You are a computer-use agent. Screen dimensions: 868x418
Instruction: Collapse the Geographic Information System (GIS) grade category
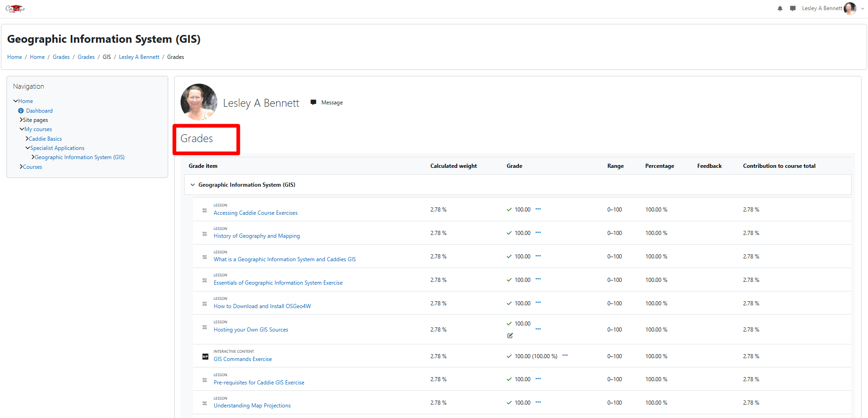tap(193, 185)
